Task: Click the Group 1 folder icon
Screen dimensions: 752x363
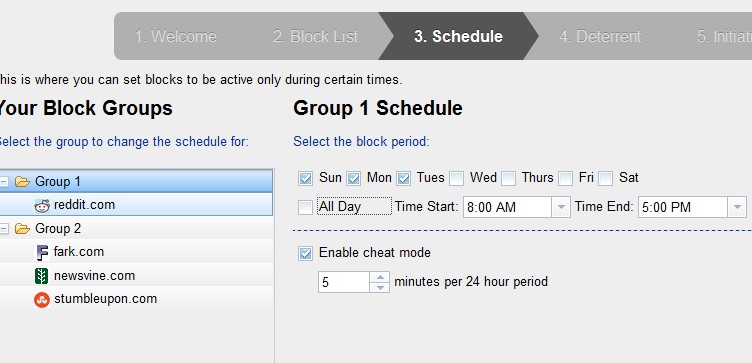Action: coord(22,182)
